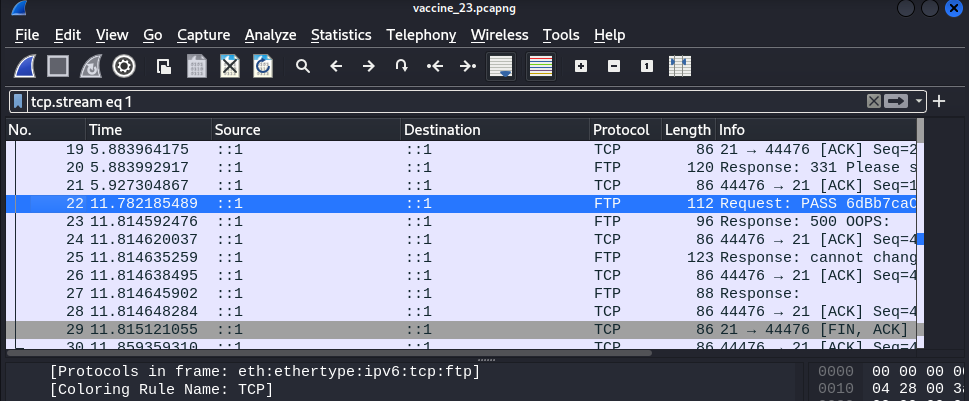Select packet 28 at time 11.814648284
Image resolution: width=969 pixels, height=401 pixels.
click(x=462, y=311)
